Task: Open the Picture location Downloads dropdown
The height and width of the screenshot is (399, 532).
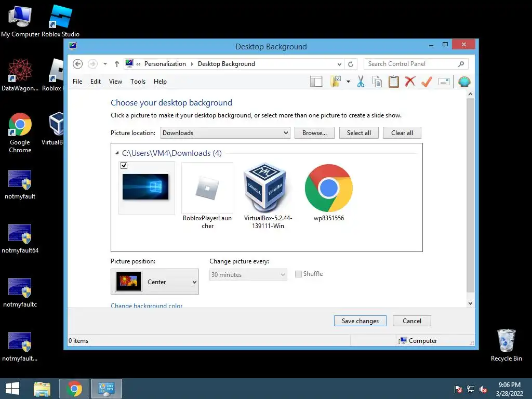Action: (225, 133)
